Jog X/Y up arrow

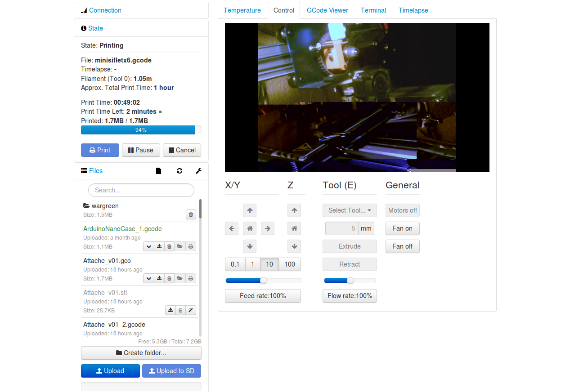[250, 210]
